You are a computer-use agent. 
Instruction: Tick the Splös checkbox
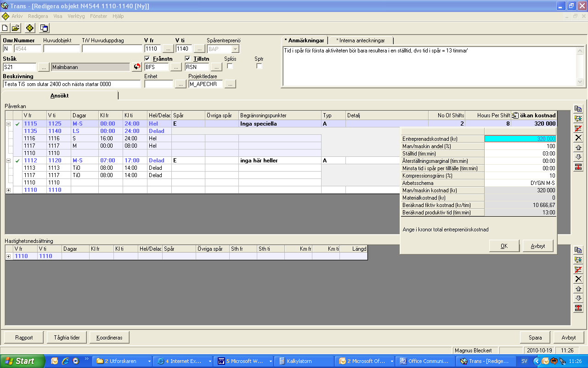[230, 66]
